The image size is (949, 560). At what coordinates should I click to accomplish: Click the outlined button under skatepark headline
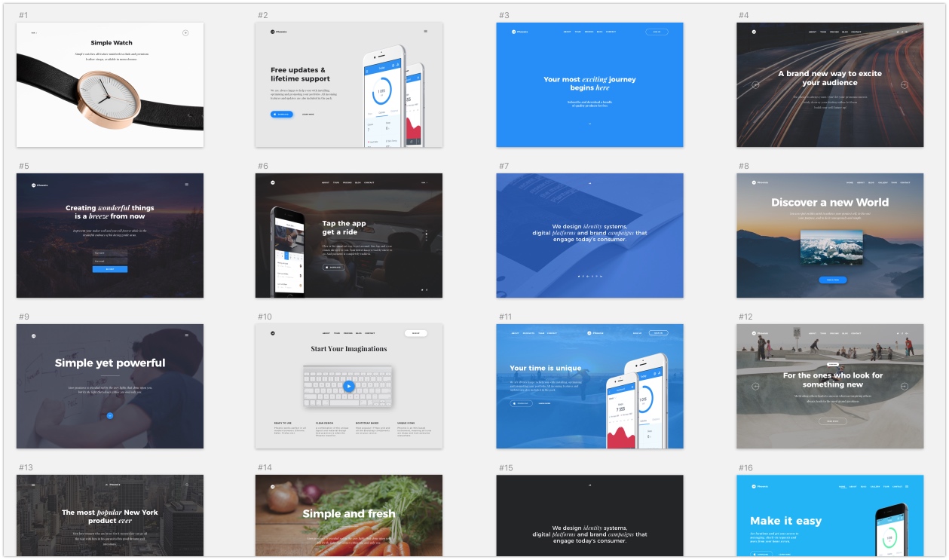pos(833,421)
